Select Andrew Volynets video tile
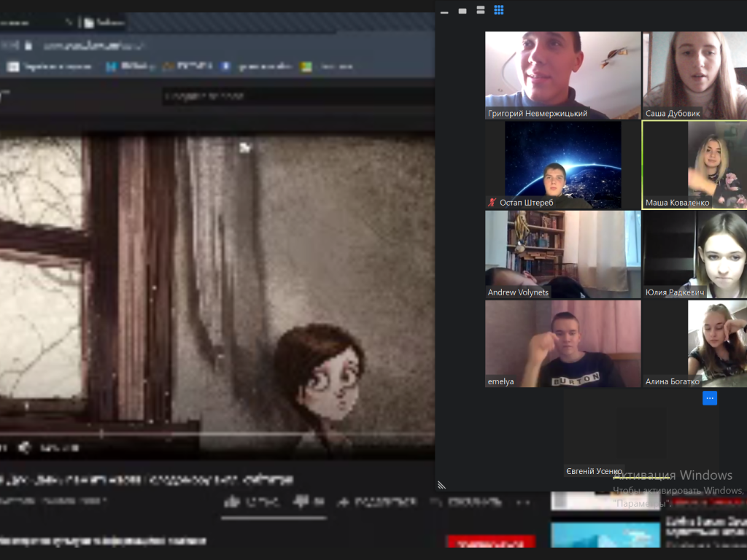Image resolution: width=747 pixels, height=560 pixels. 562,254
